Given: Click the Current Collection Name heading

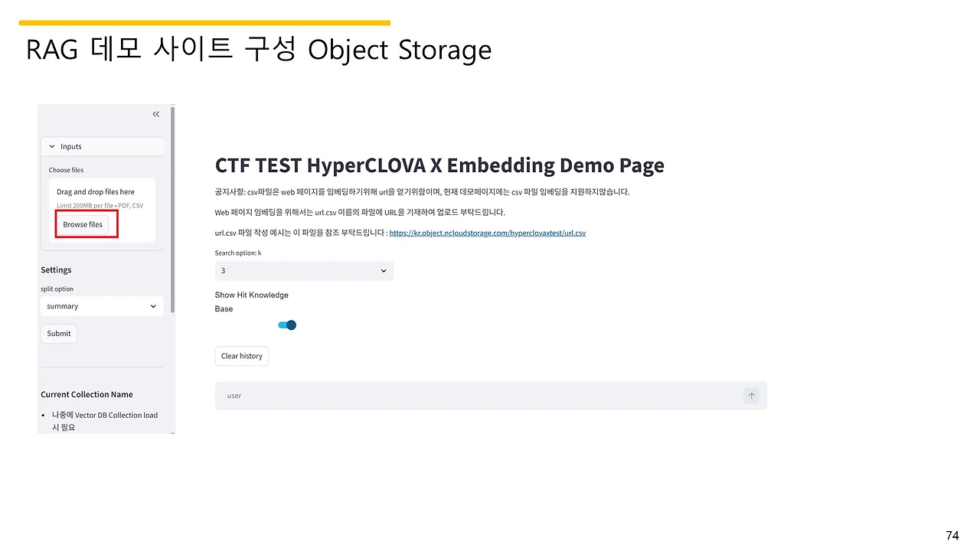Looking at the screenshot, I should coord(87,395).
